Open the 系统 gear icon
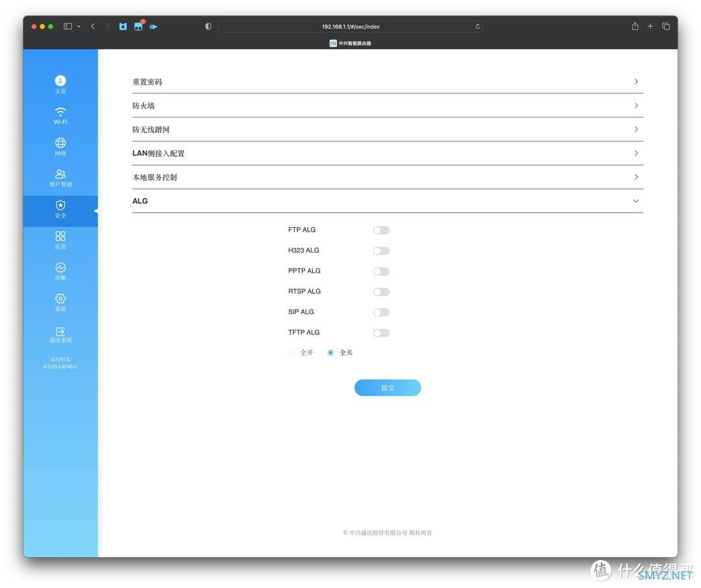 point(60,299)
